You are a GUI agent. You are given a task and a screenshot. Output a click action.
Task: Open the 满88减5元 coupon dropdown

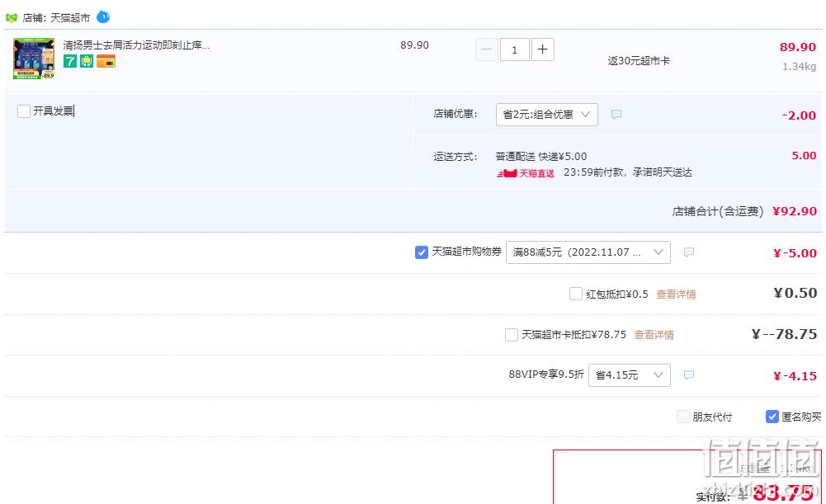[588, 252]
